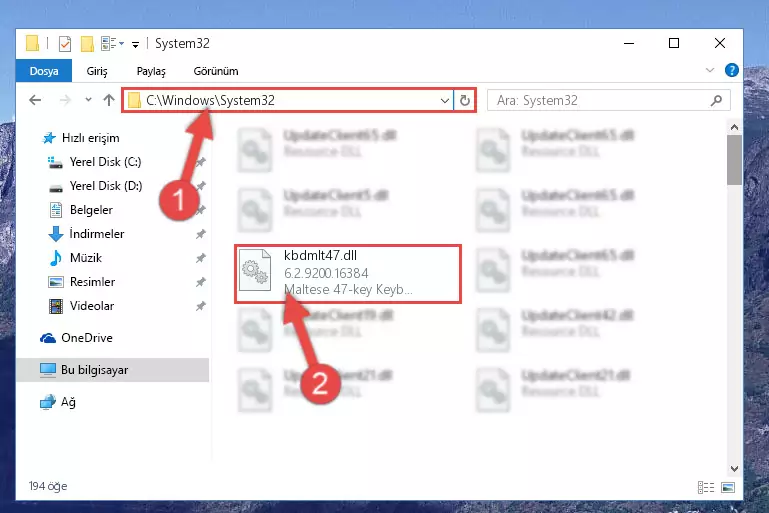Image resolution: width=769 pixels, height=513 pixels.
Task: Switch to the Giriş ribbon tab
Action: click(x=97, y=71)
